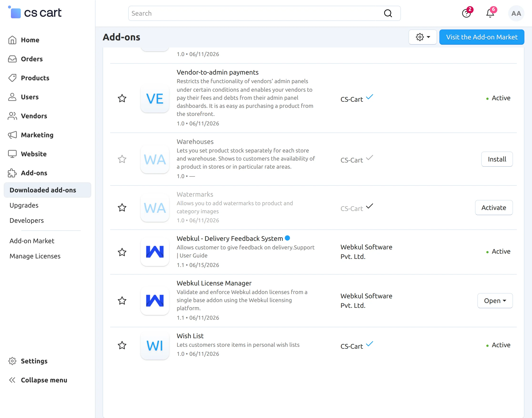
Task: Click the VE icon of Vendor-to-admin payments
Action: (x=155, y=98)
